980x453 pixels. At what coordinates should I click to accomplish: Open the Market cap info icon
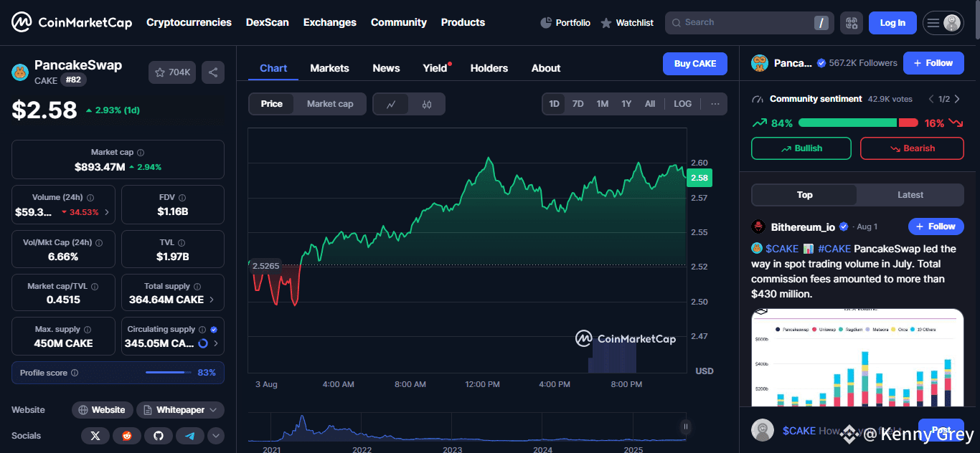point(141,153)
